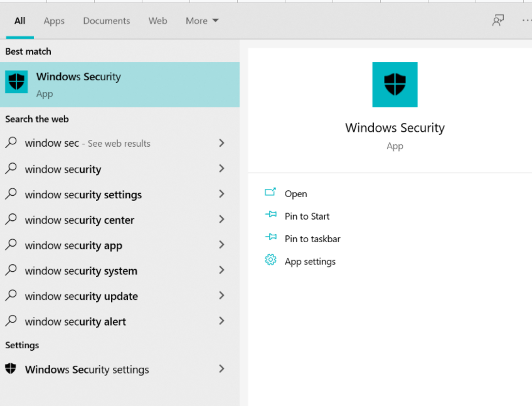
Task: Click the feedback person icon at top right
Action: click(x=498, y=21)
